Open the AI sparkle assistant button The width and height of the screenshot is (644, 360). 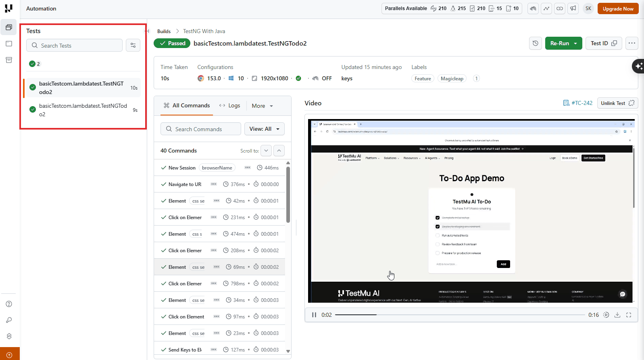click(639, 66)
